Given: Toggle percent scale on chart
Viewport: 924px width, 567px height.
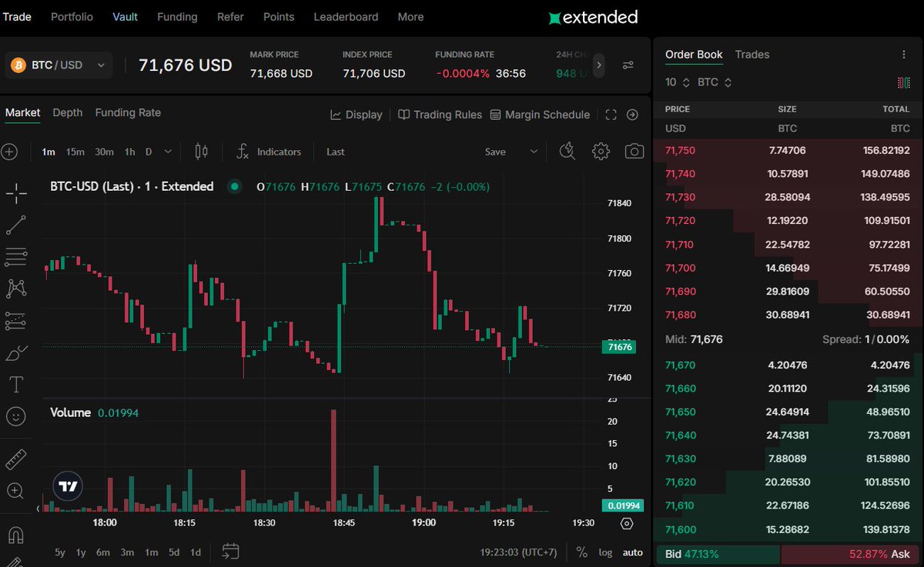Looking at the screenshot, I should pyautogui.click(x=581, y=552).
